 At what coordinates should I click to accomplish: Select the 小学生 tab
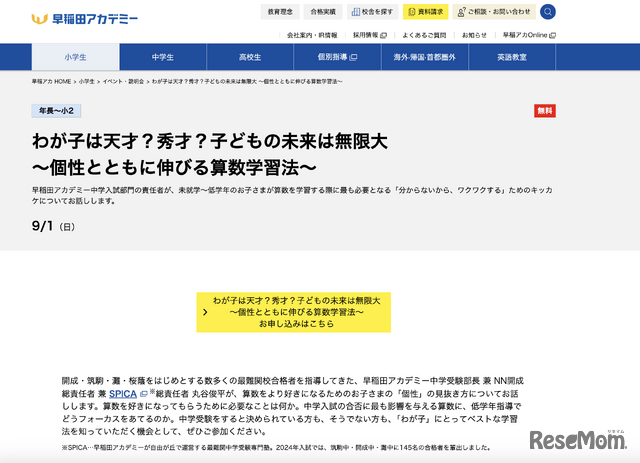coord(76,57)
